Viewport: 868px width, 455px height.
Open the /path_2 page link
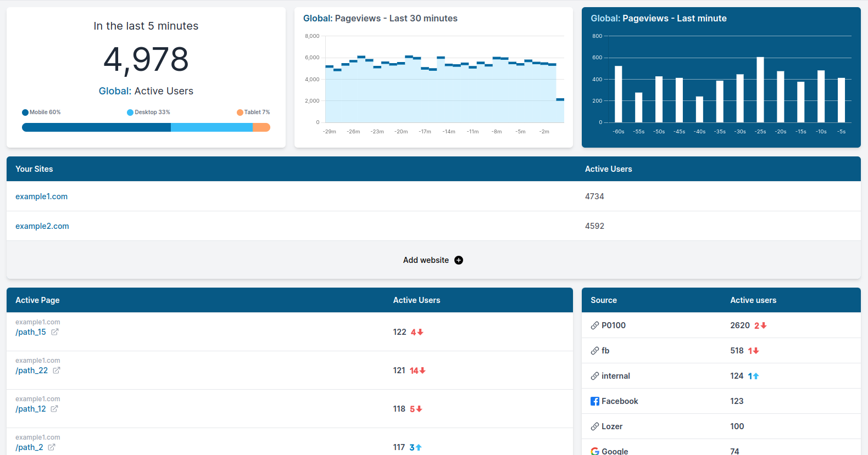pos(29,447)
